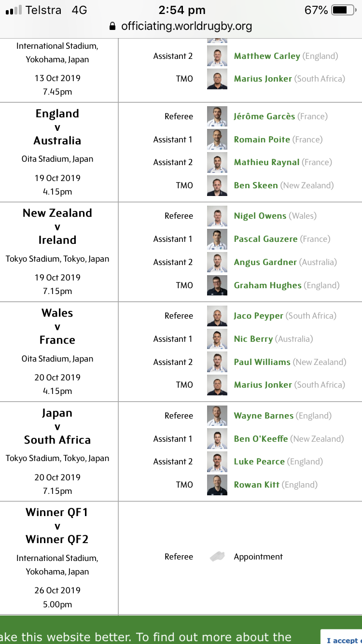Tap Ben O'Keeffe name link
This screenshot has width=362, height=644.
[261, 439]
